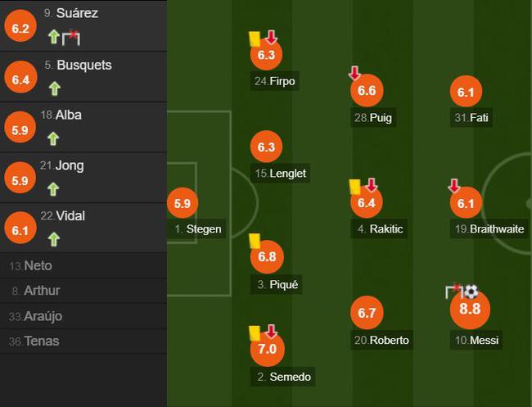Click Messi's soccer ball goal icon
Viewport: 532px width, 407px height.
(471, 292)
